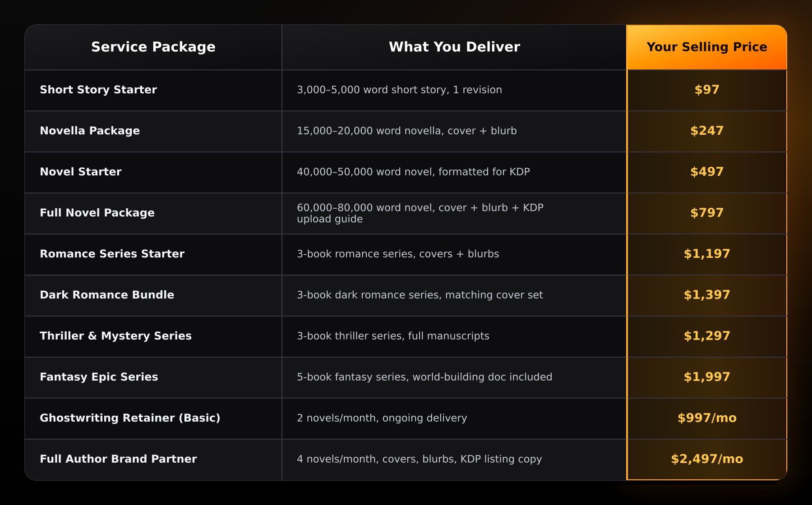This screenshot has height=505, width=812.
Task: Click the What You Deliver header
Action: tap(454, 47)
